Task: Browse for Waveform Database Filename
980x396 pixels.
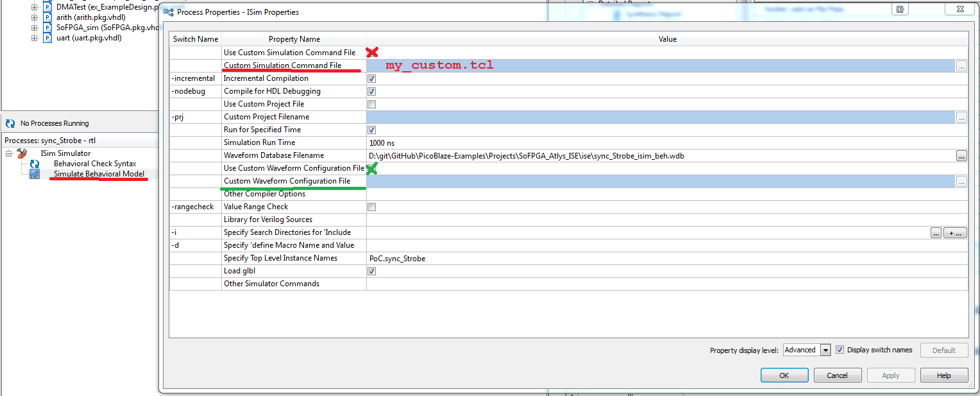Action: [961, 155]
